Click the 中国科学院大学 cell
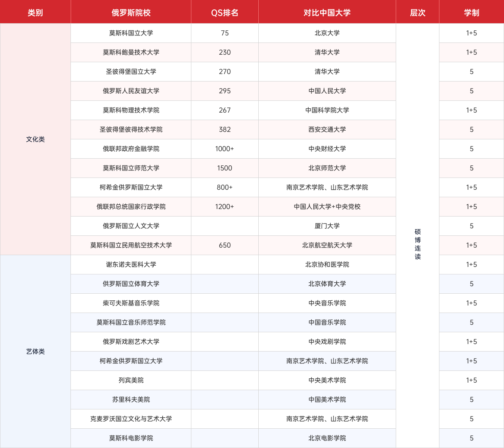The height and width of the screenshot is (448, 504). [327, 110]
